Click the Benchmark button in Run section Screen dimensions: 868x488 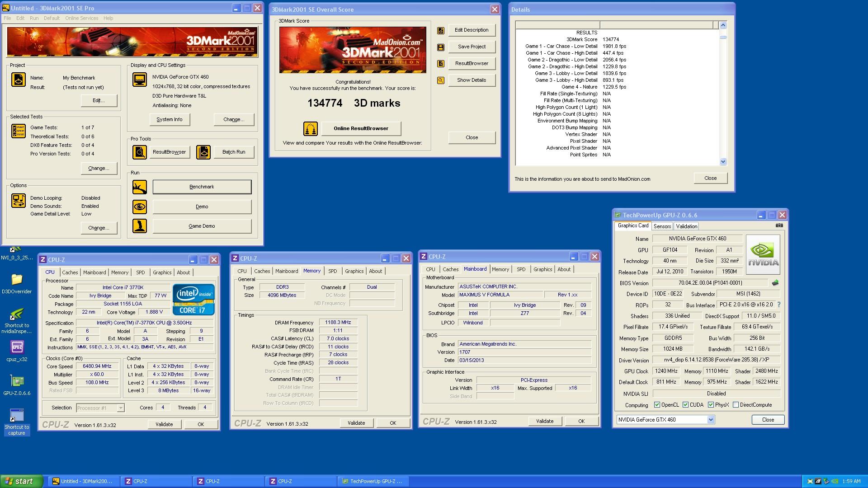pos(202,187)
